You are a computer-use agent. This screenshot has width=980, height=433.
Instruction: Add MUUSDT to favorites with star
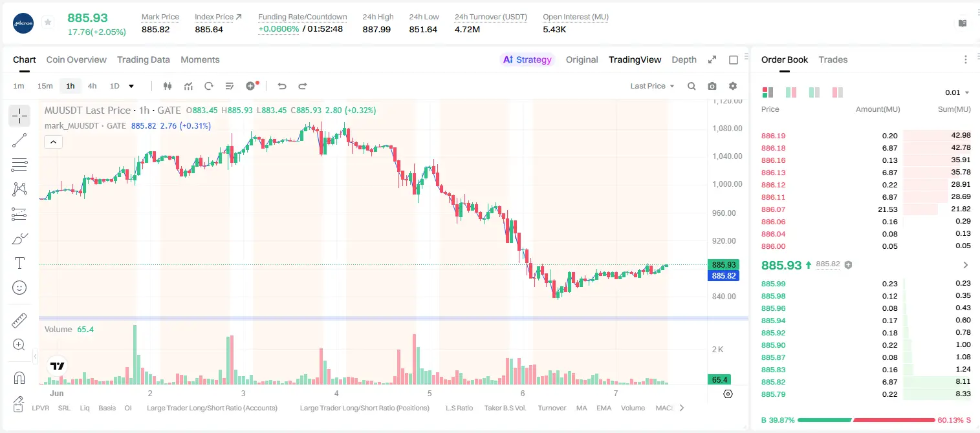click(48, 23)
